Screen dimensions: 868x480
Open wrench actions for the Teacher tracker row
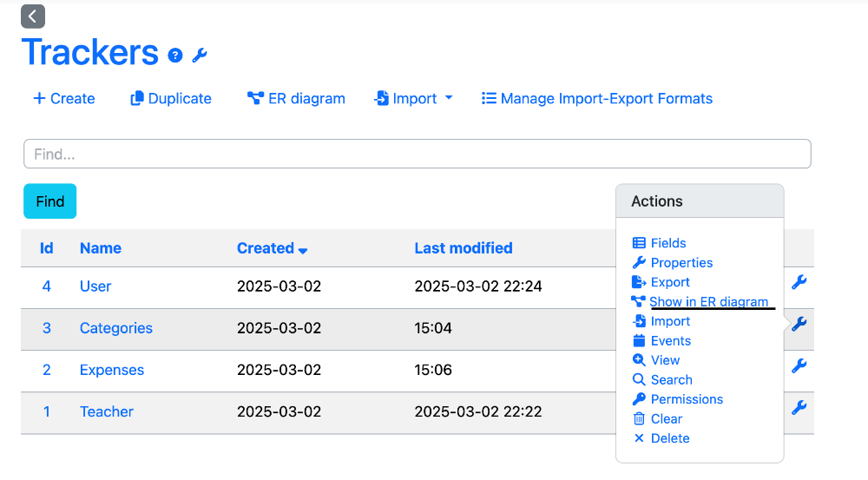(799, 408)
